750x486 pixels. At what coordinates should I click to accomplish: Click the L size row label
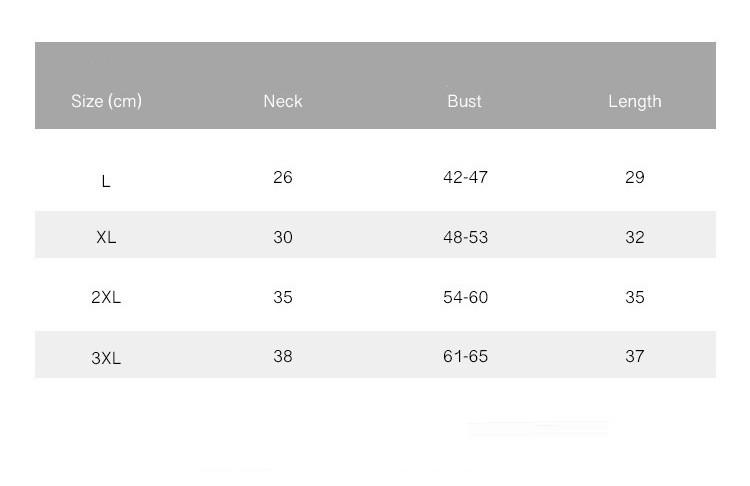pos(106,181)
